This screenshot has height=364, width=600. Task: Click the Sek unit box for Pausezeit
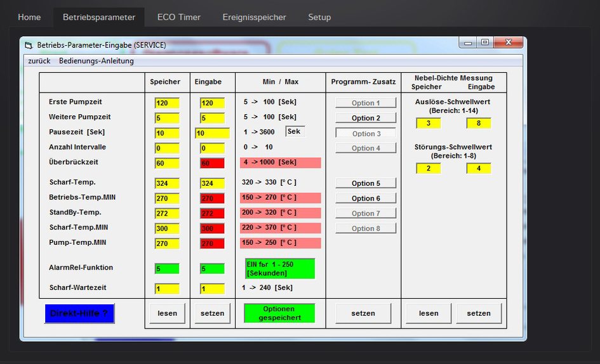(295, 131)
